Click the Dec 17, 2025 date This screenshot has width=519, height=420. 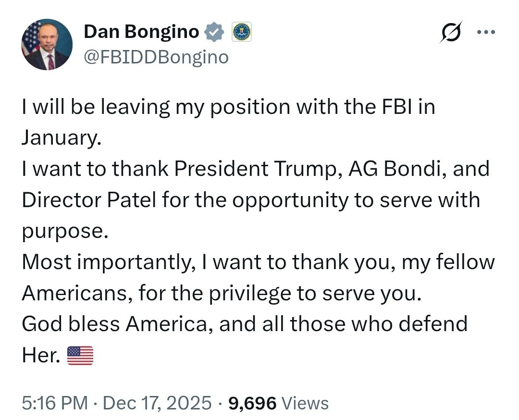157,403
